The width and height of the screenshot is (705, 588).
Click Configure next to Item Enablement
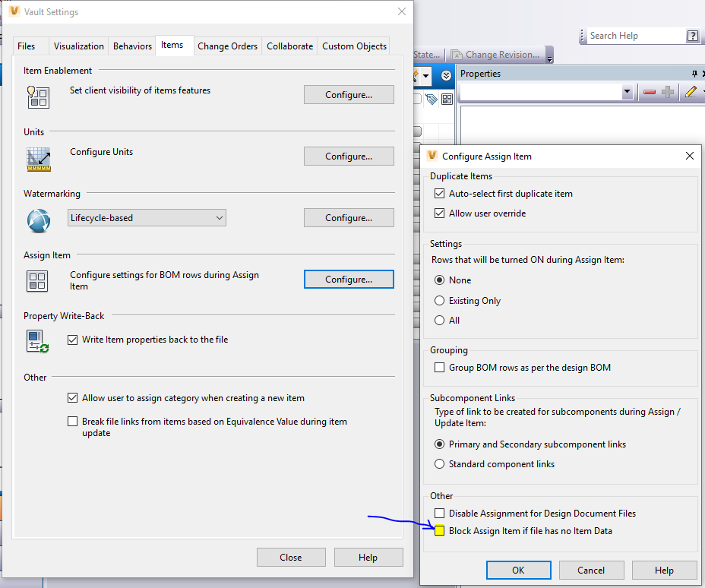349,94
